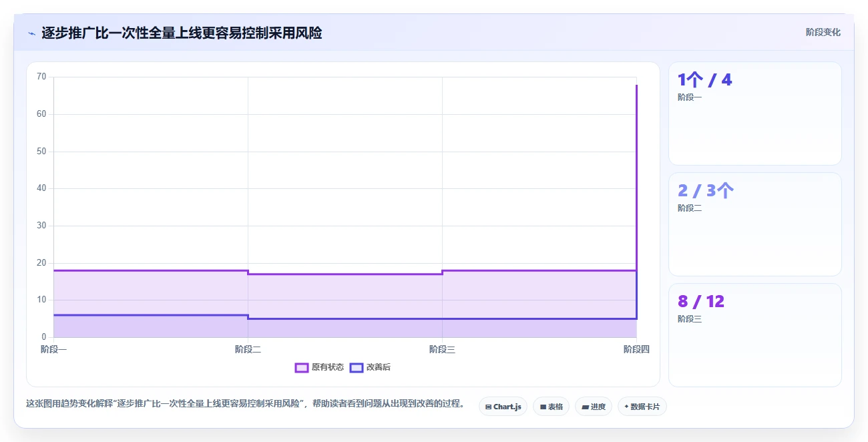Screen dimensions: 868x442
Task: Click the 原有状态 purple legend swatch
Action: tap(302, 367)
